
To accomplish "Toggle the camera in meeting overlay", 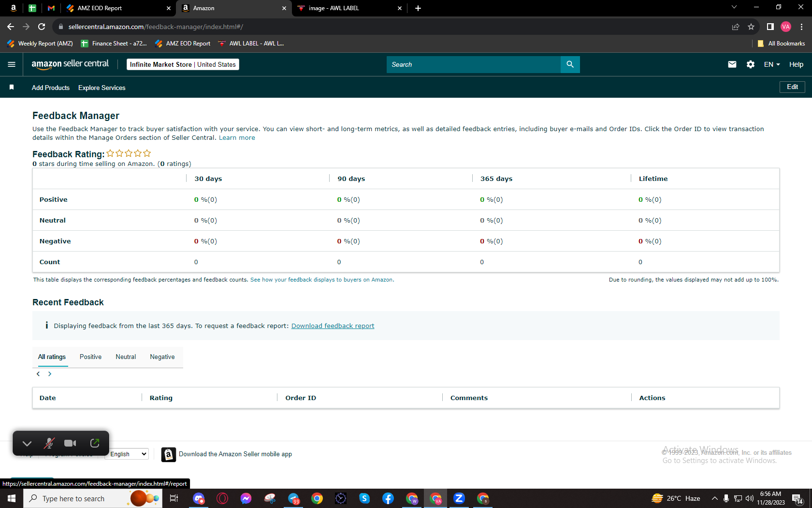I will (x=71, y=443).
